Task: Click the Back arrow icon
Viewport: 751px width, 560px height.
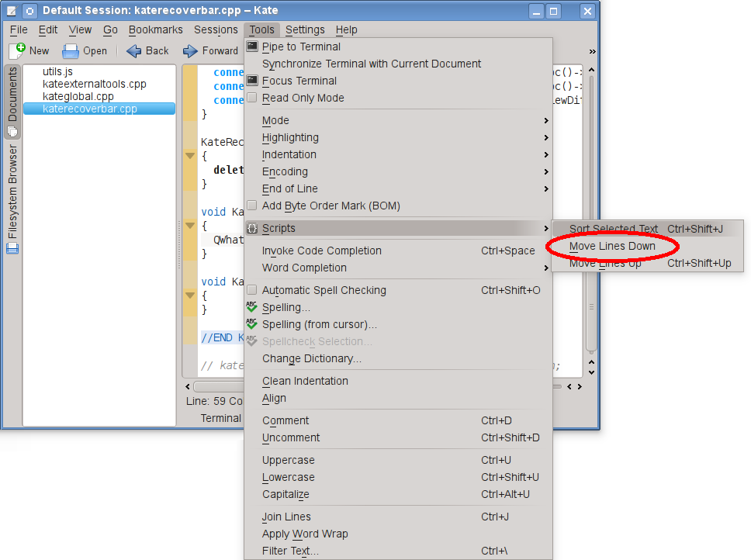Action: (133, 50)
